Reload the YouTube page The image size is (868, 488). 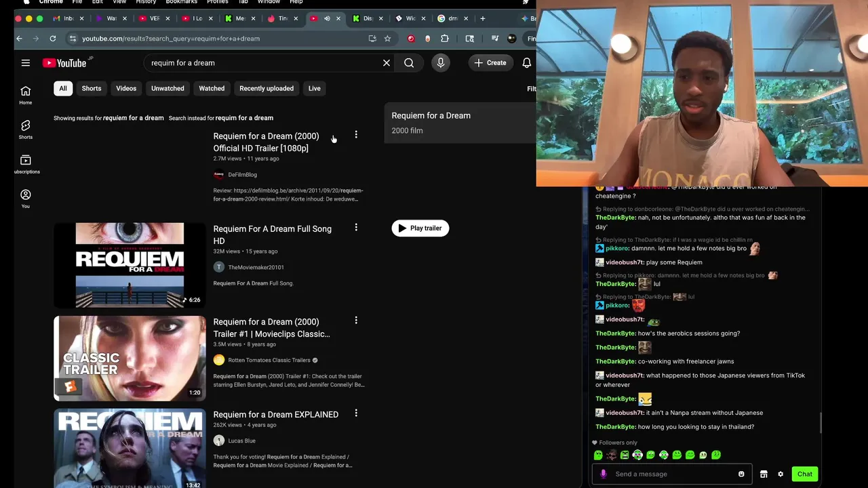click(x=52, y=39)
